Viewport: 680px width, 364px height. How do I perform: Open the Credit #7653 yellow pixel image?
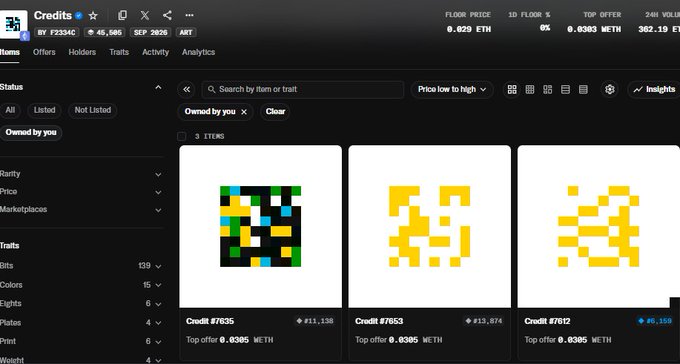429,226
